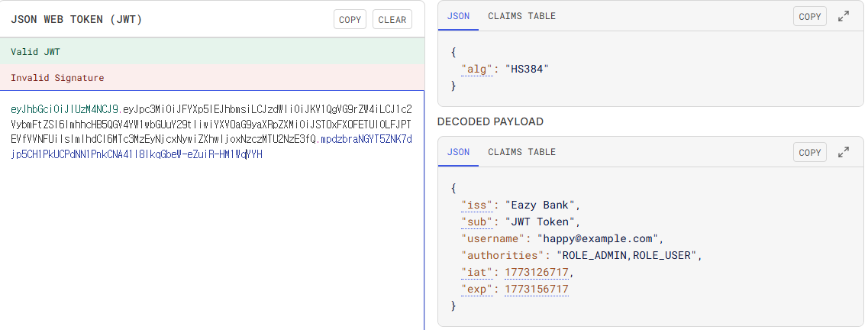Select the payload JSON tab

(458, 152)
